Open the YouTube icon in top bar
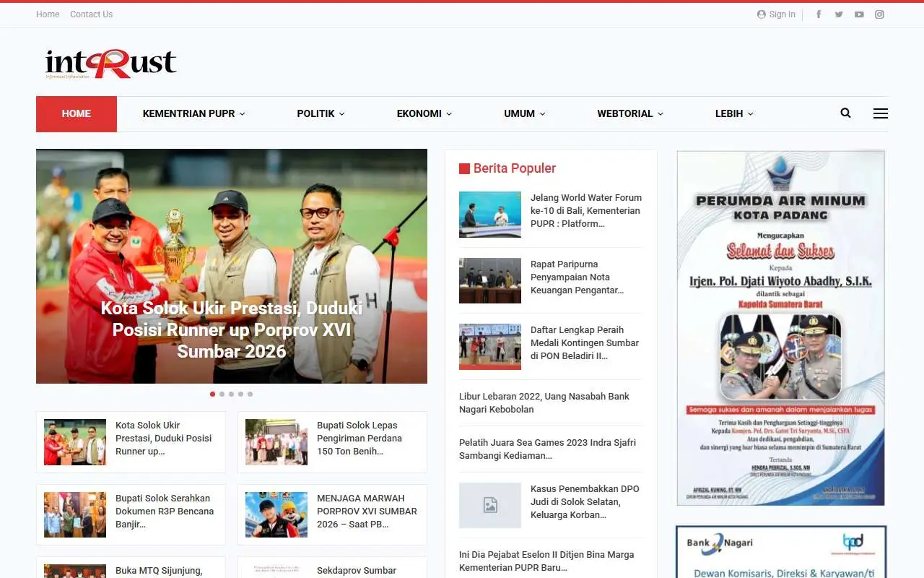The height and width of the screenshot is (578, 924). tap(859, 14)
